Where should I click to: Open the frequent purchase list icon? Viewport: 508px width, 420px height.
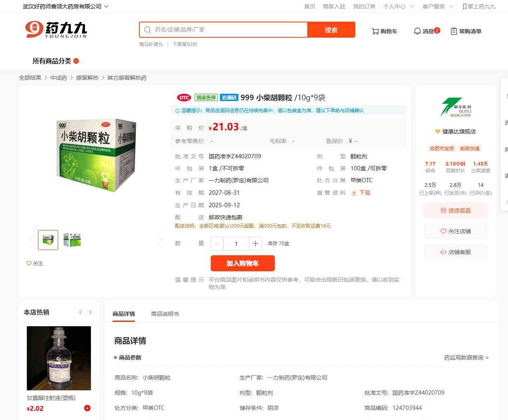click(x=454, y=31)
